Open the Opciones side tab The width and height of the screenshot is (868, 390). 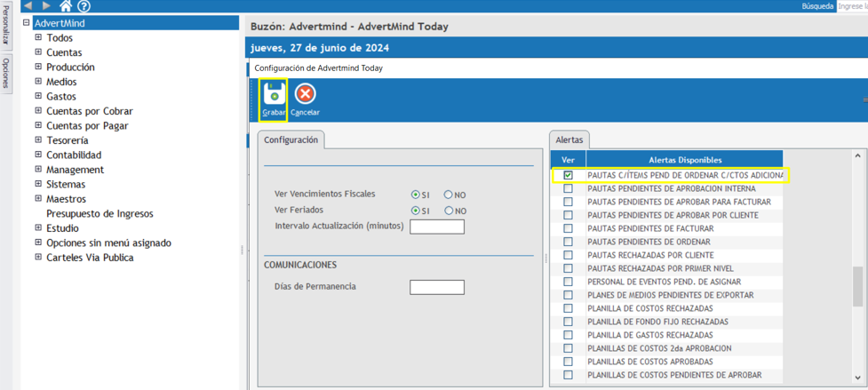point(5,73)
